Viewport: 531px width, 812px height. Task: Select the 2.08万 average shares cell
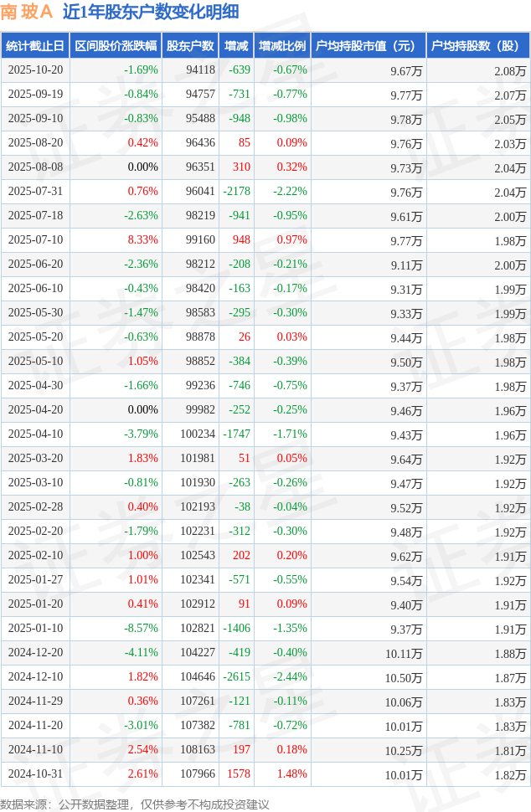[510, 70]
